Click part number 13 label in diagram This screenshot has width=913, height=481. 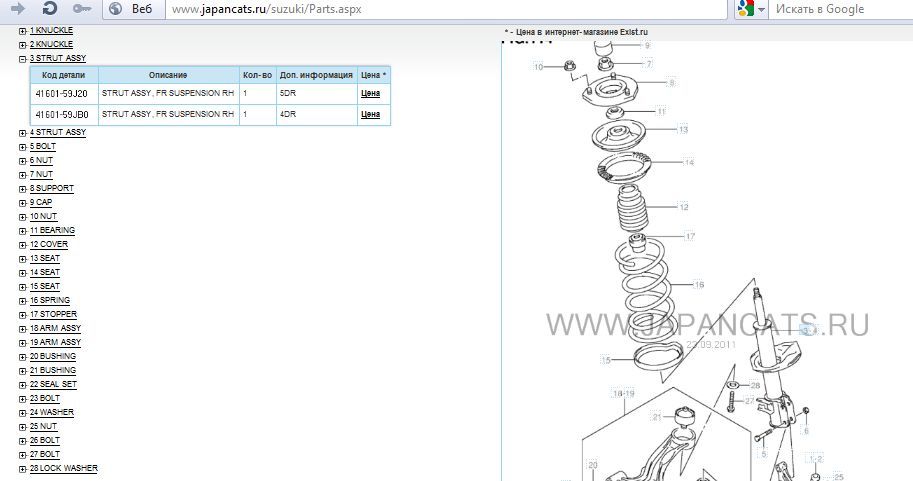[683, 130]
